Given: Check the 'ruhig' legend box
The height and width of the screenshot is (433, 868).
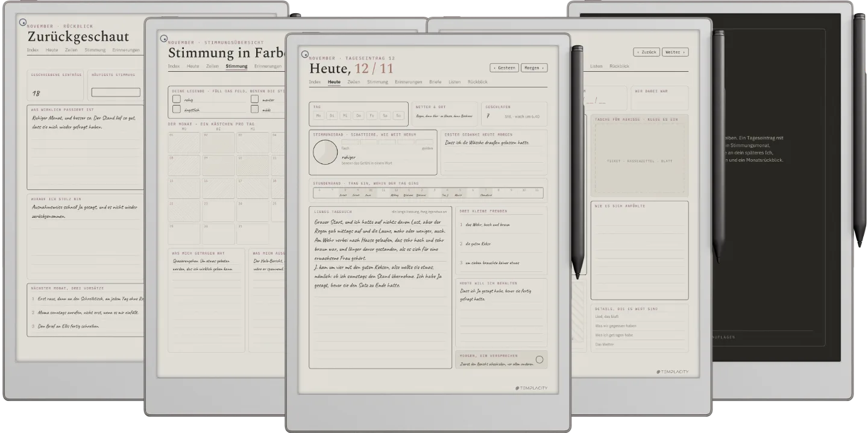Looking at the screenshot, I should [x=177, y=99].
